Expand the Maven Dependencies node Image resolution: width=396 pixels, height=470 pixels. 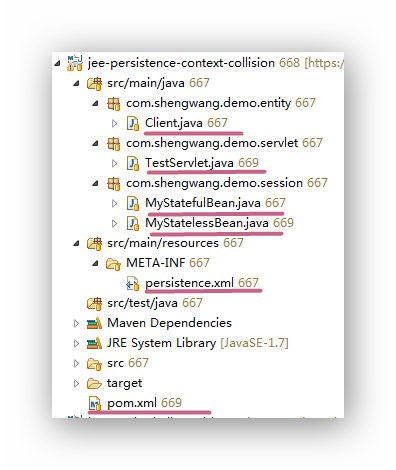click(76, 323)
